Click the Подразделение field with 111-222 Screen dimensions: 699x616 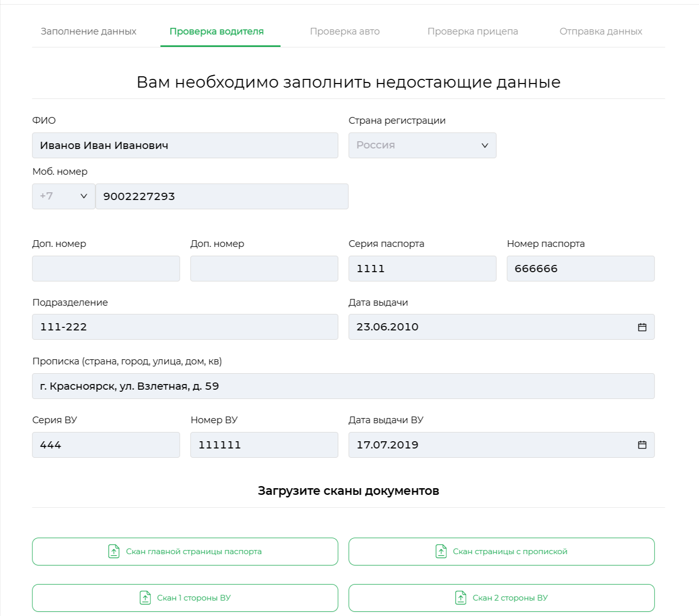pyautogui.click(x=185, y=327)
